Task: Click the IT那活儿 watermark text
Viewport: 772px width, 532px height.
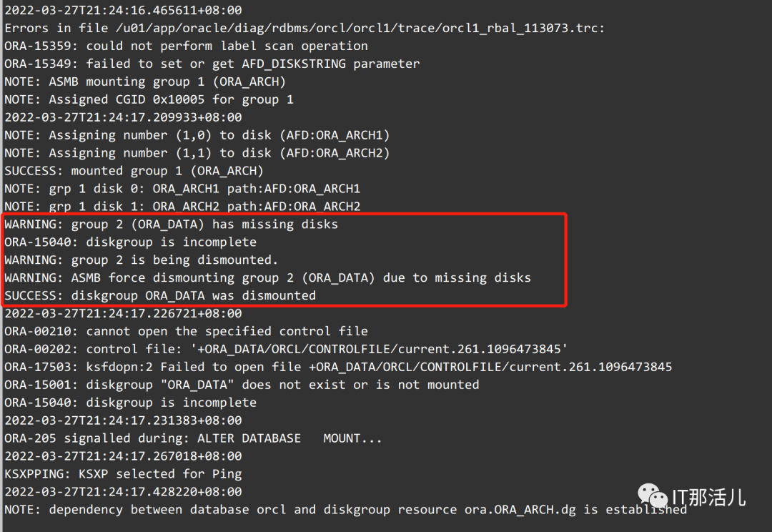Action: coord(708,497)
